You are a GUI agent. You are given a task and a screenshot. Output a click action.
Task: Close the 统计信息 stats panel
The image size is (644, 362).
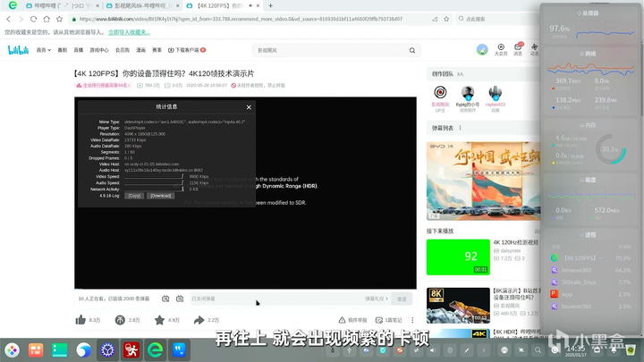[x=249, y=107]
